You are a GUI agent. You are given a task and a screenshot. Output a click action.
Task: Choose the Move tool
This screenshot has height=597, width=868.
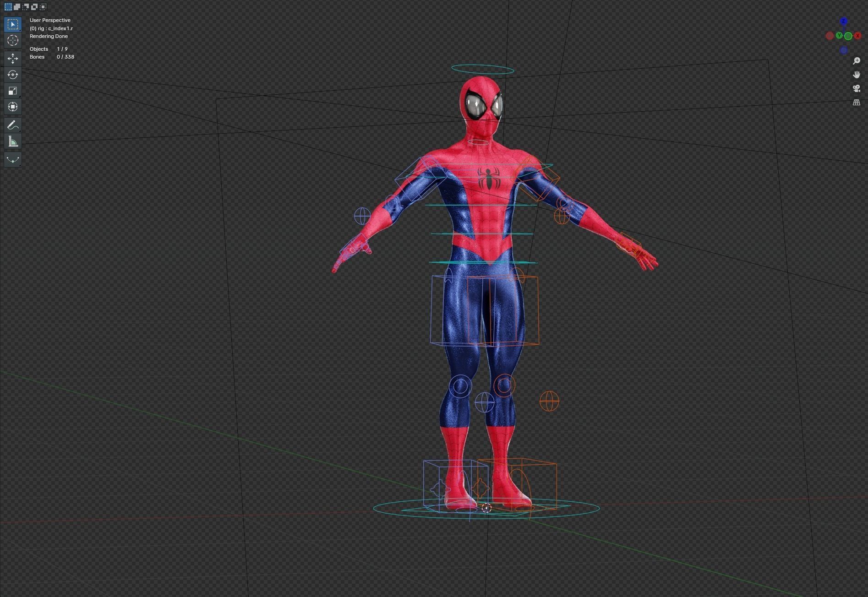(x=13, y=59)
